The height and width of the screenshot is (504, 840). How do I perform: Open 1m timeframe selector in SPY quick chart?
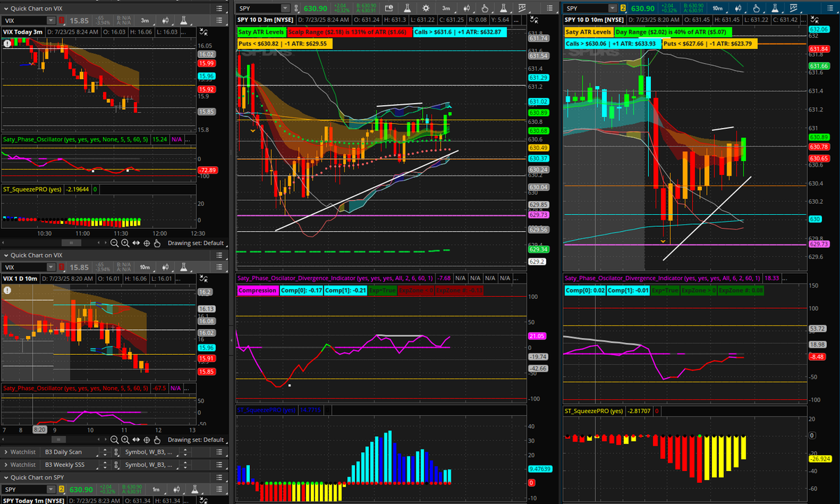[x=156, y=490]
